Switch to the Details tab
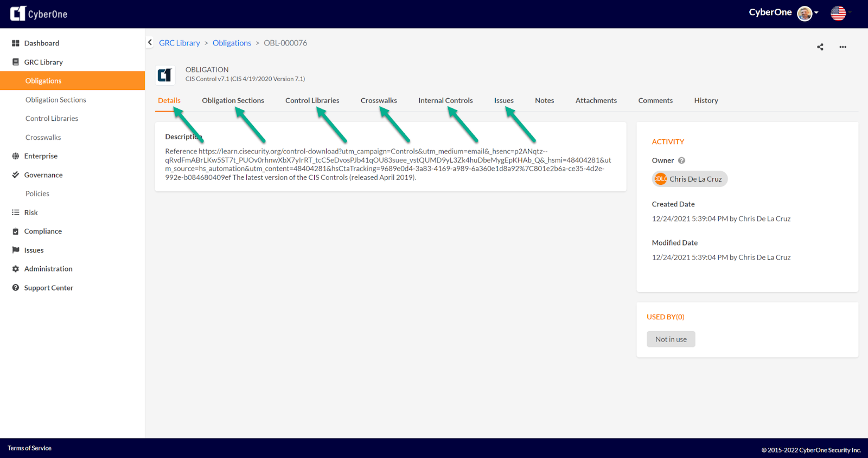The width and height of the screenshot is (868, 458). tap(169, 101)
